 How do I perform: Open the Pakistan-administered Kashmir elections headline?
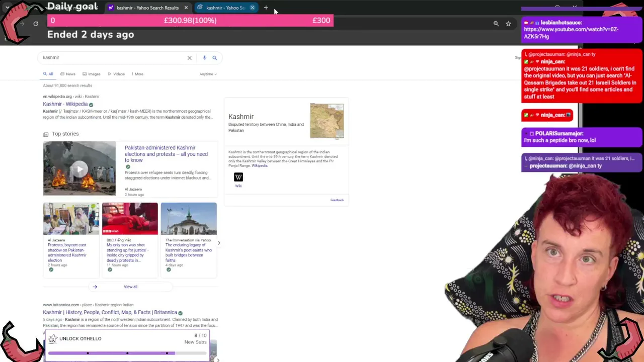[x=166, y=154]
